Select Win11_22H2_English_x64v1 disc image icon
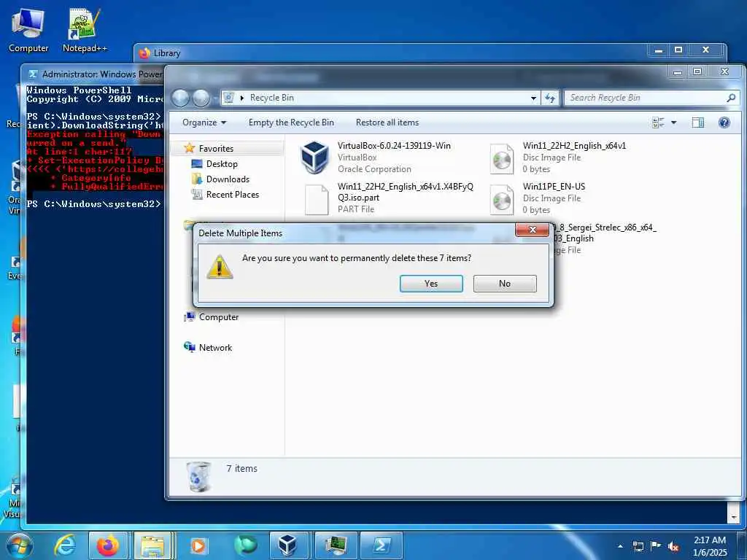 pos(502,158)
